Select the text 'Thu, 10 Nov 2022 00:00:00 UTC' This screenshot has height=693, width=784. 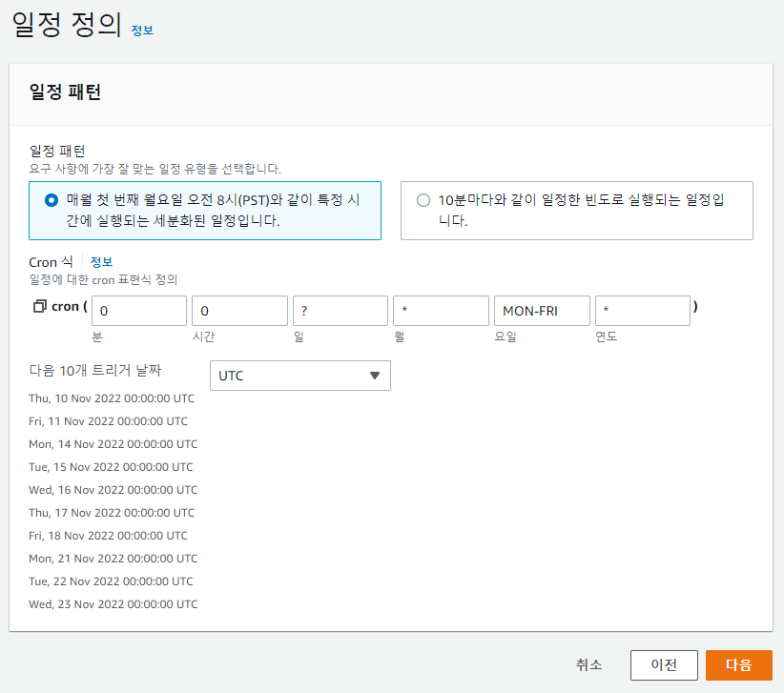click(112, 398)
